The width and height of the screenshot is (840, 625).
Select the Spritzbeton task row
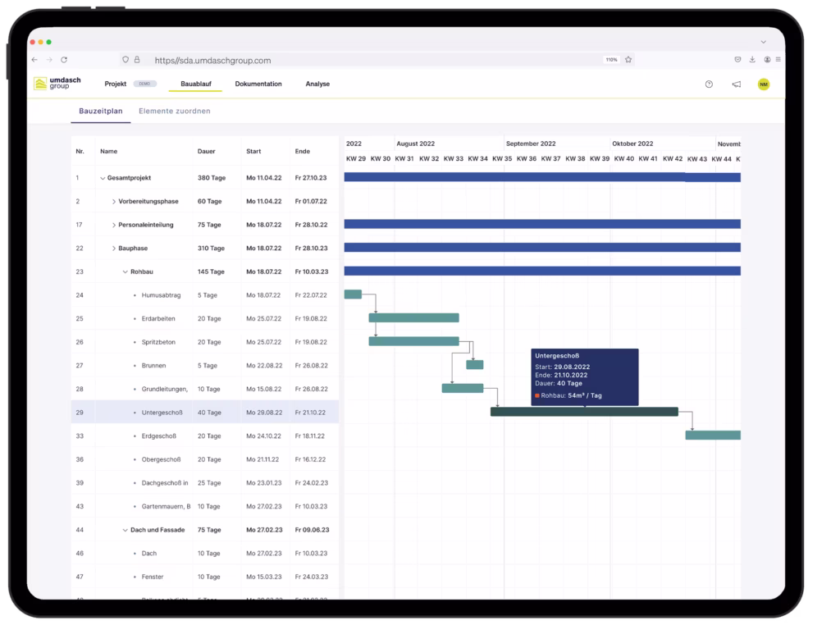coord(204,342)
